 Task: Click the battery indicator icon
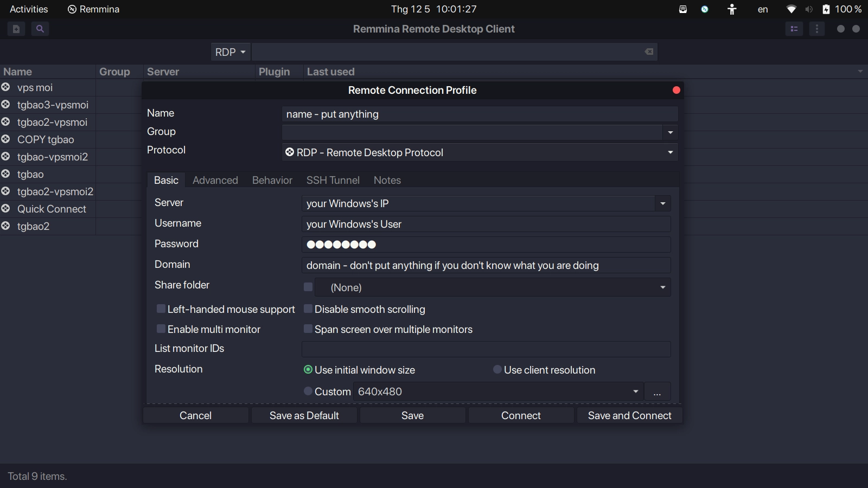point(826,9)
